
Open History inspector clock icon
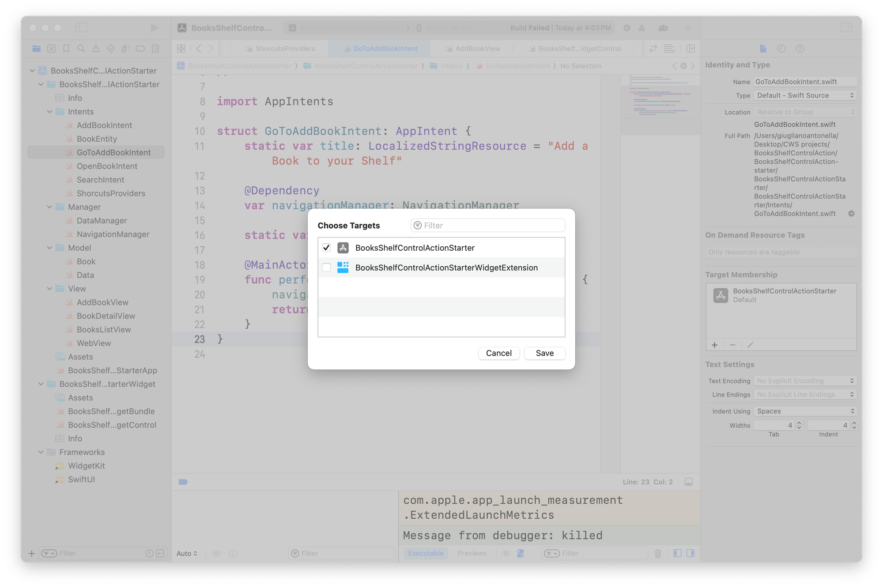[781, 49]
